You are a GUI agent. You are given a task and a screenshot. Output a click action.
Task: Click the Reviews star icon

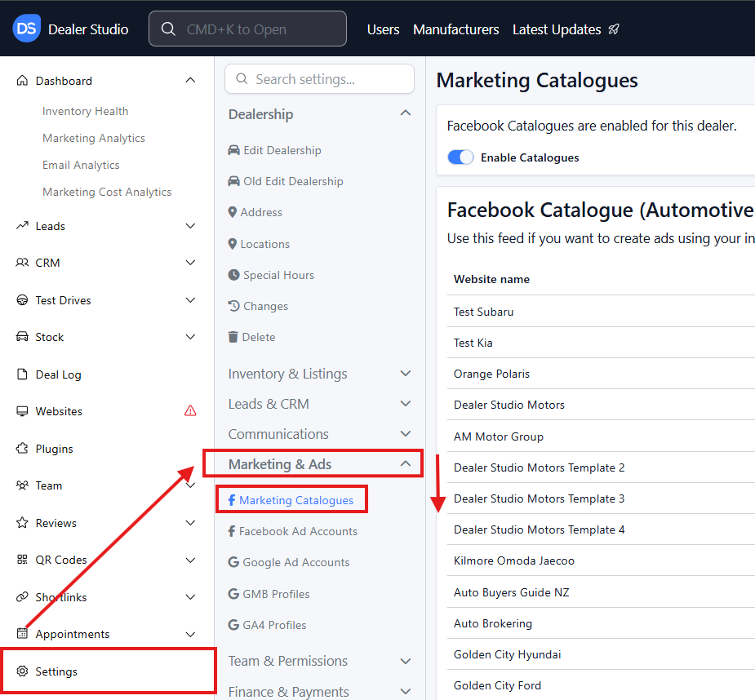click(22, 522)
